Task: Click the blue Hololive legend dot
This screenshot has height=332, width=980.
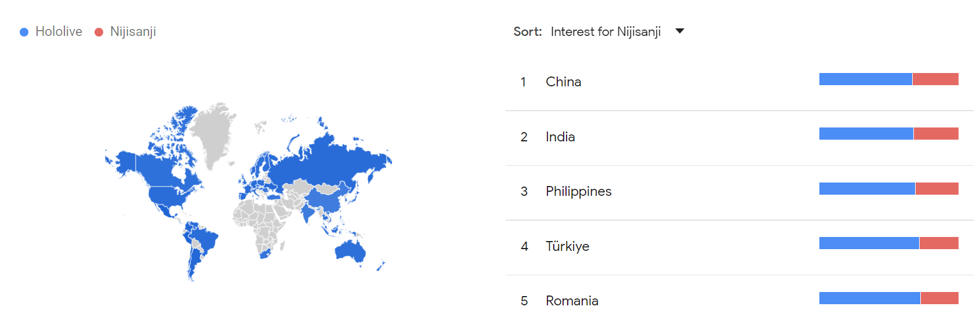Action: coord(24,32)
